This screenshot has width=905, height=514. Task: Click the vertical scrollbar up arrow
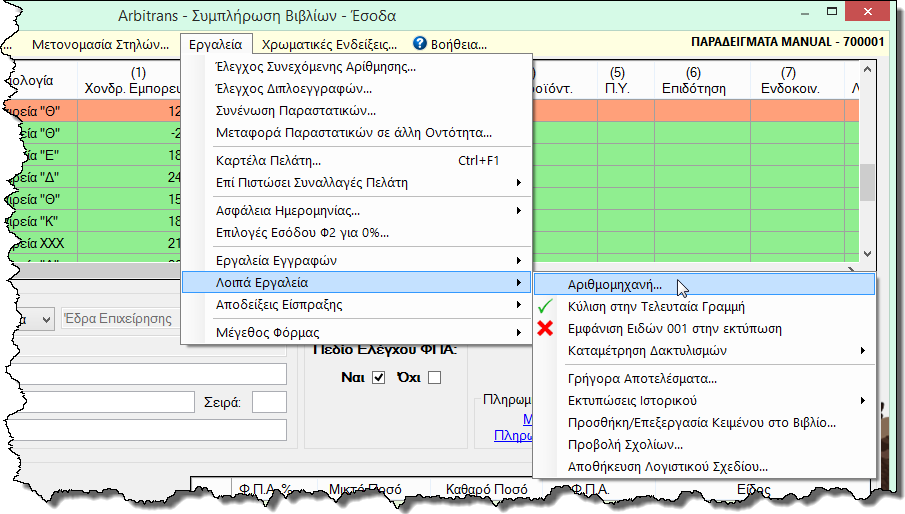tap(867, 70)
